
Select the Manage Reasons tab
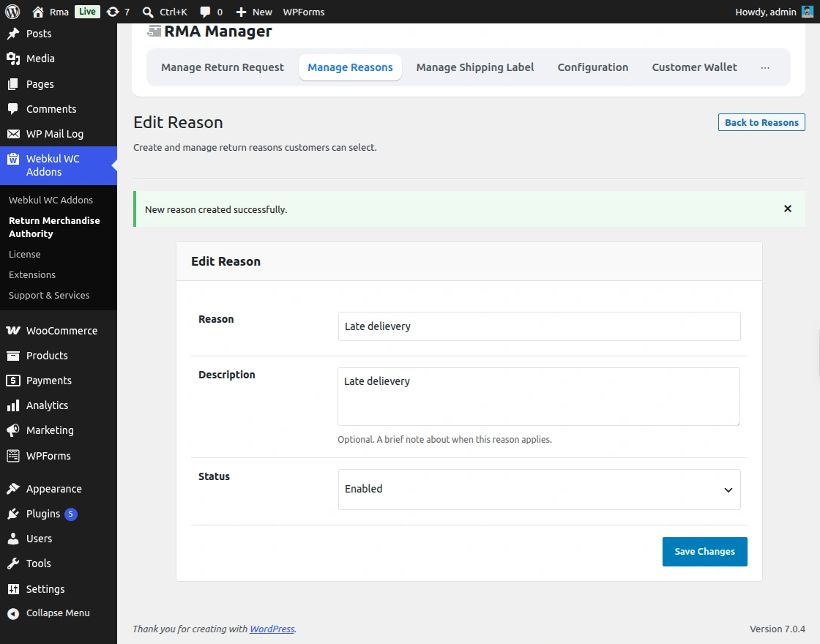pyautogui.click(x=350, y=67)
